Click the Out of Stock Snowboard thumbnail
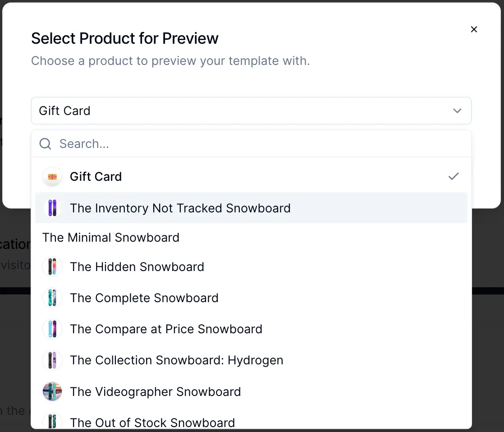This screenshot has width=504, height=432. click(52, 422)
